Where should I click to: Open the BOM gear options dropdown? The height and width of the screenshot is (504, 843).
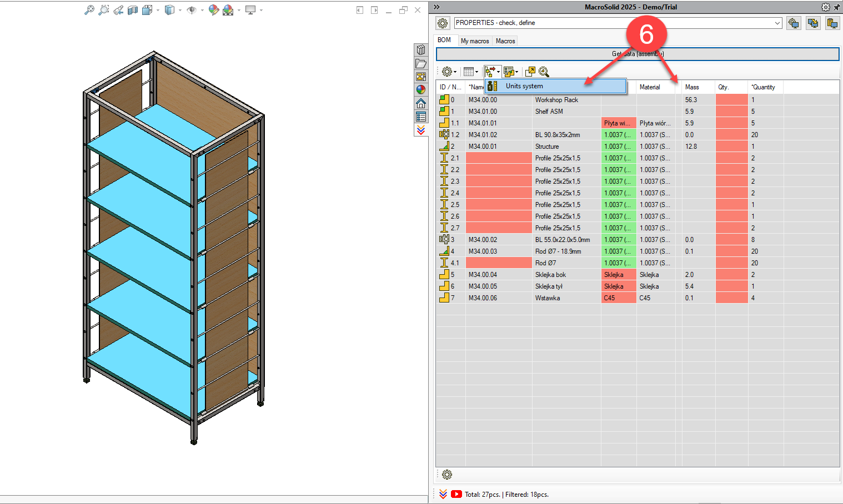tap(449, 72)
